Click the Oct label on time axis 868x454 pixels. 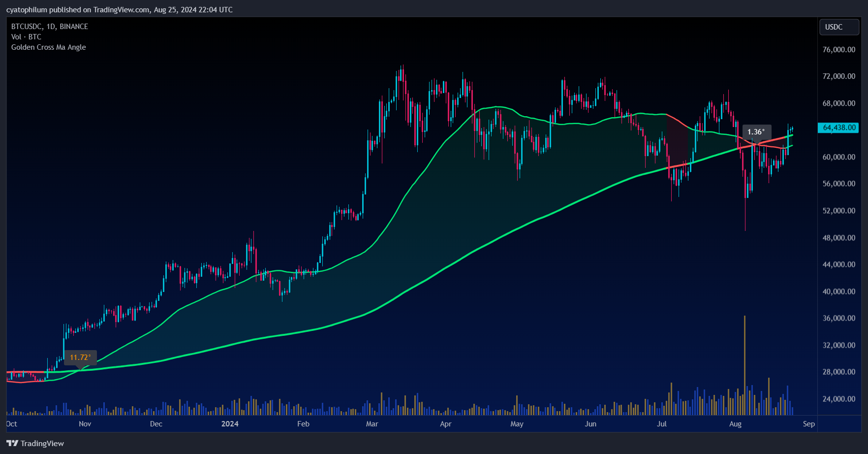[x=12, y=424]
